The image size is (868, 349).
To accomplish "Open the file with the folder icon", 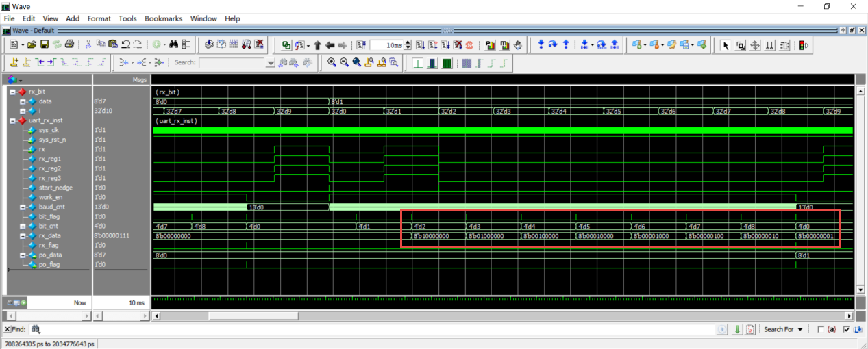I will pyautogui.click(x=32, y=44).
